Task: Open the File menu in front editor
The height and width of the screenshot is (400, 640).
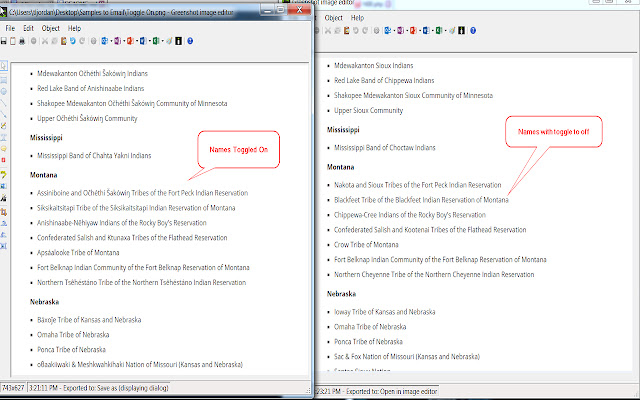Action: (x=10, y=28)
